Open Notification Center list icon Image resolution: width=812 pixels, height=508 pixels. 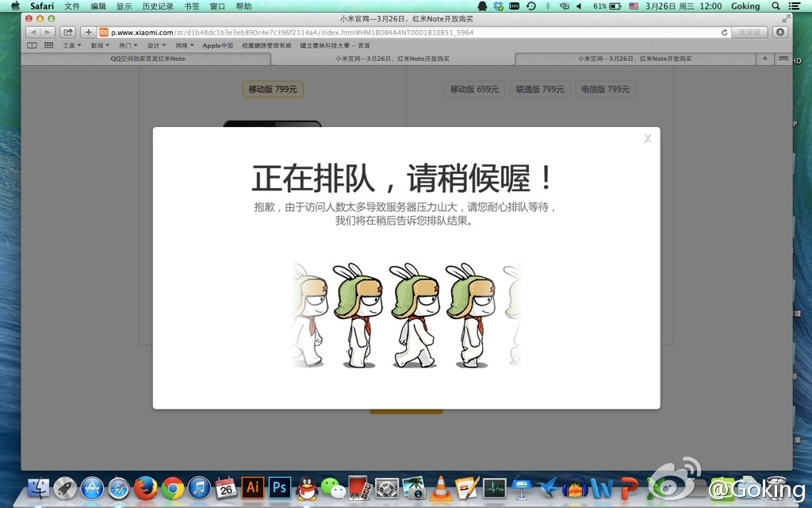[794, 6]
